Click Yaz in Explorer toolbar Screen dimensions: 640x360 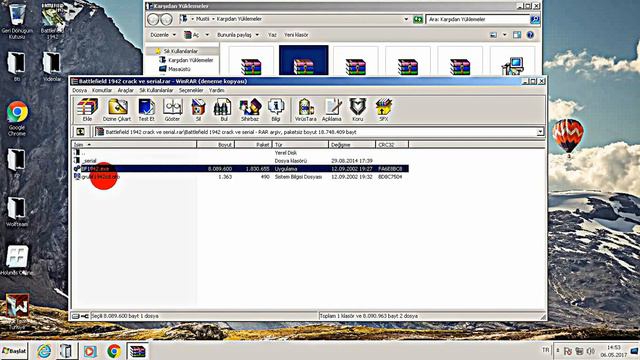(x=272, y=35)
